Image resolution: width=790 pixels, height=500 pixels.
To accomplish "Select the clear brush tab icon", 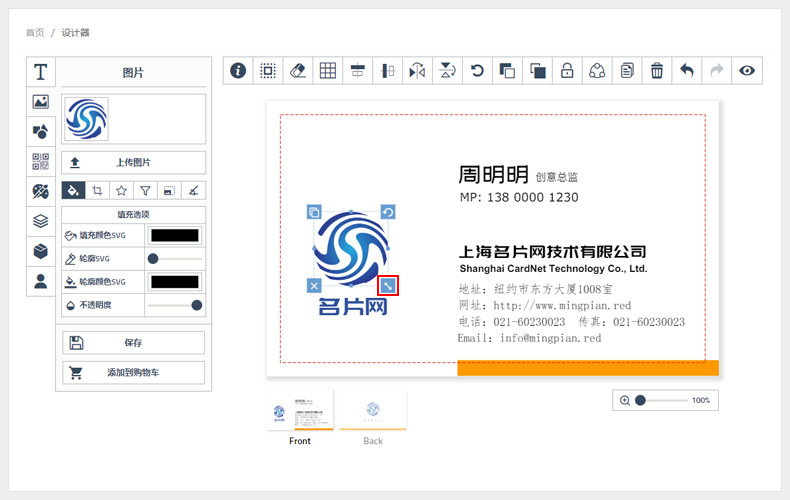I will pyautogui.click(x=193, y=191).
